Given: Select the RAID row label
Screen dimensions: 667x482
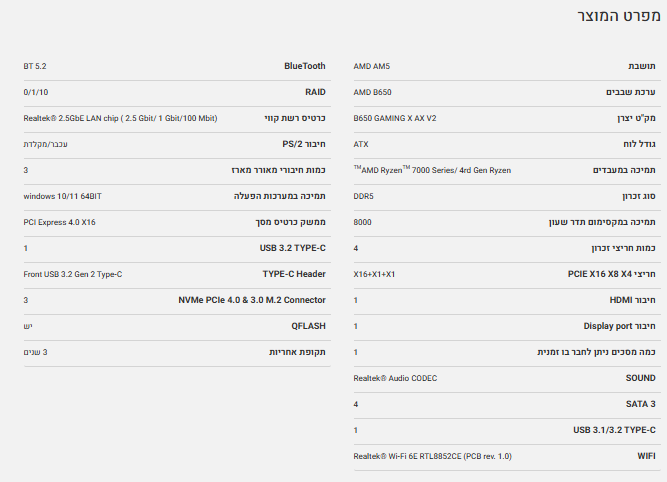Looking at the screenshot, I should (315, 92).
